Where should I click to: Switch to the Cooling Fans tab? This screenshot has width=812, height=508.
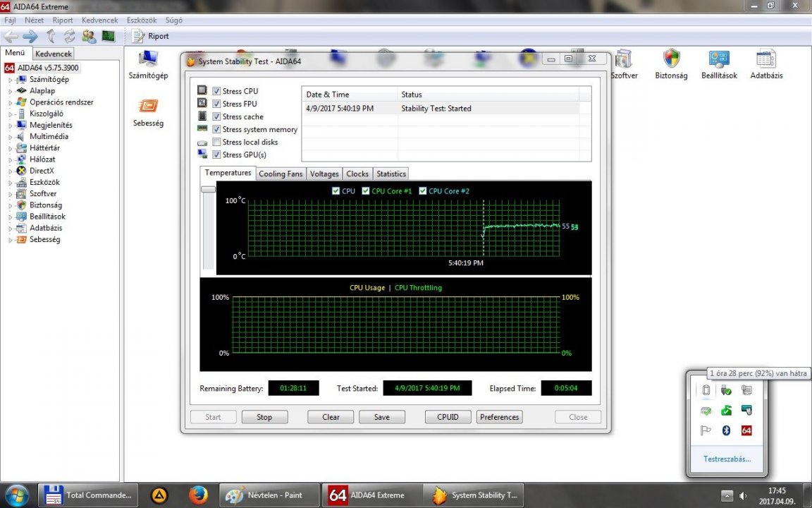pos(281,174)
